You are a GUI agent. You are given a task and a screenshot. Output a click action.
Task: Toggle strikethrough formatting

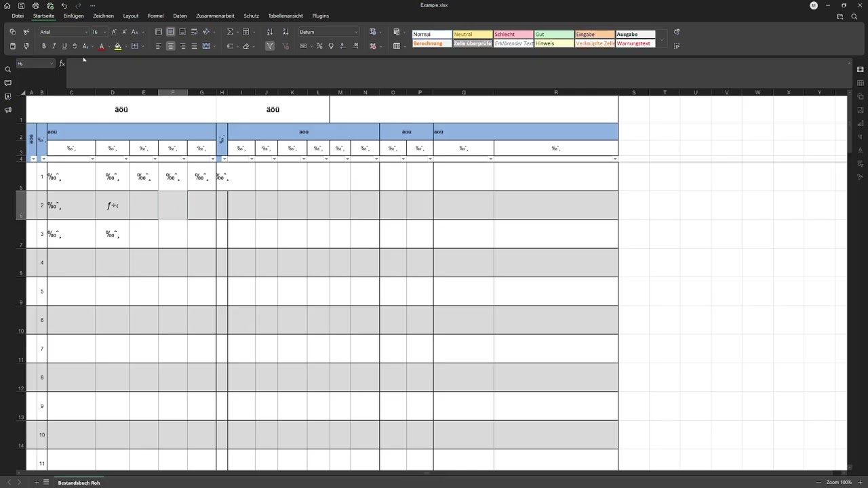coord(75,46)
